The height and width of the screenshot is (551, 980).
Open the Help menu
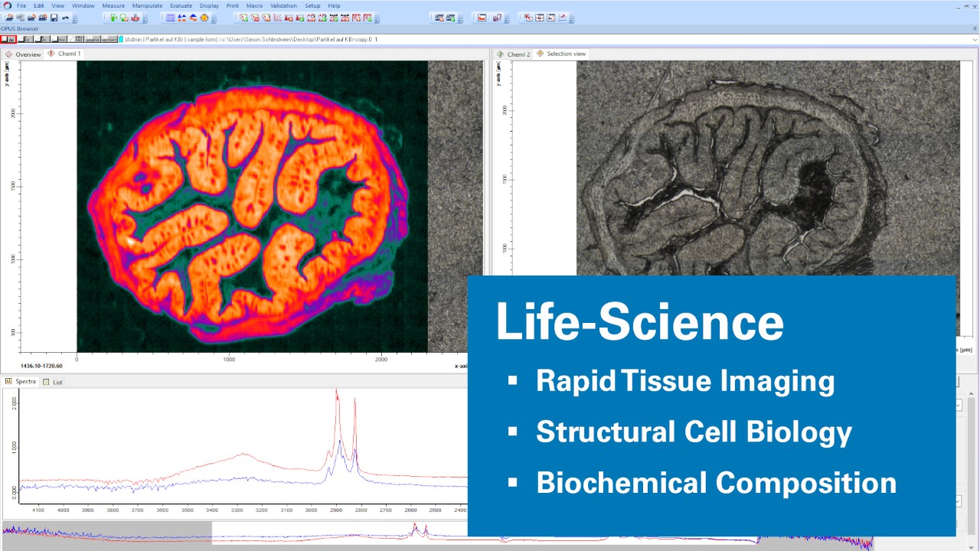pyautogui.click(x=334, y=5)
